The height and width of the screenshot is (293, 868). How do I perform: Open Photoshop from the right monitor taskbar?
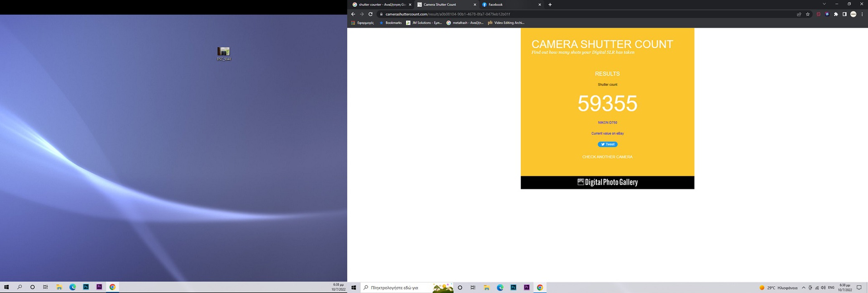513,288
